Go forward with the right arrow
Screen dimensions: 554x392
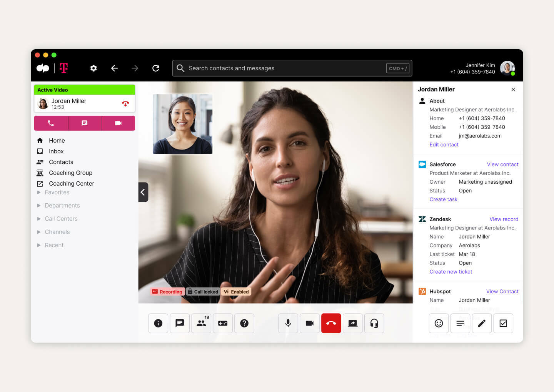pos(135,68)
